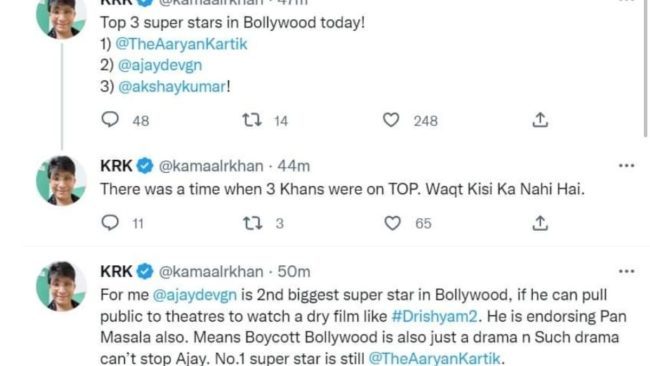Image resolution: width=650 pixels, height=366 pixels.
Task: Click the vertical scrollbar on right edge
Action: [647, 68]
